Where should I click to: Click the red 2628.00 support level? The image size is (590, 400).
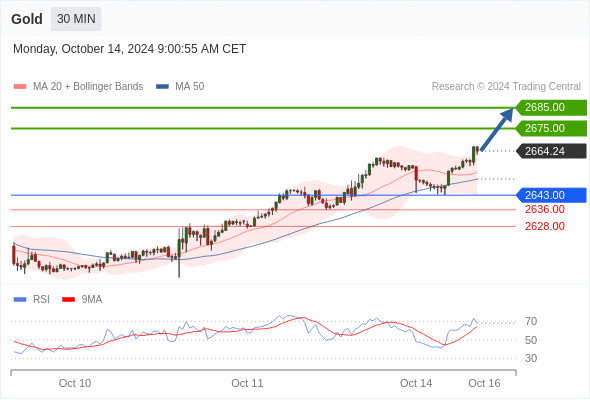coord(545,227)
